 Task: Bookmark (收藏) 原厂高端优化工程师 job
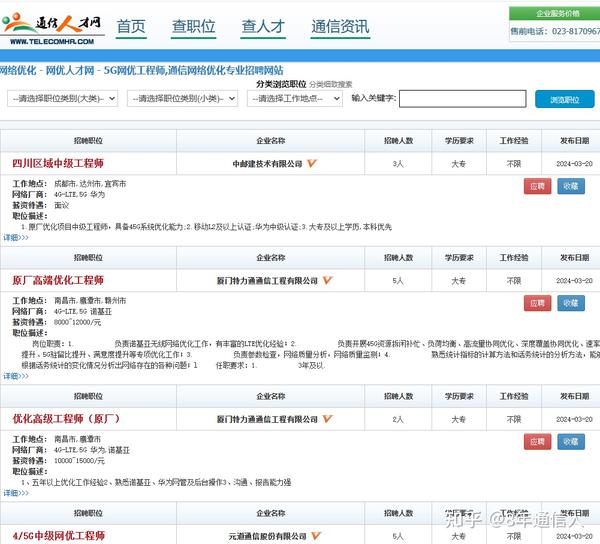tap(571, 303)
